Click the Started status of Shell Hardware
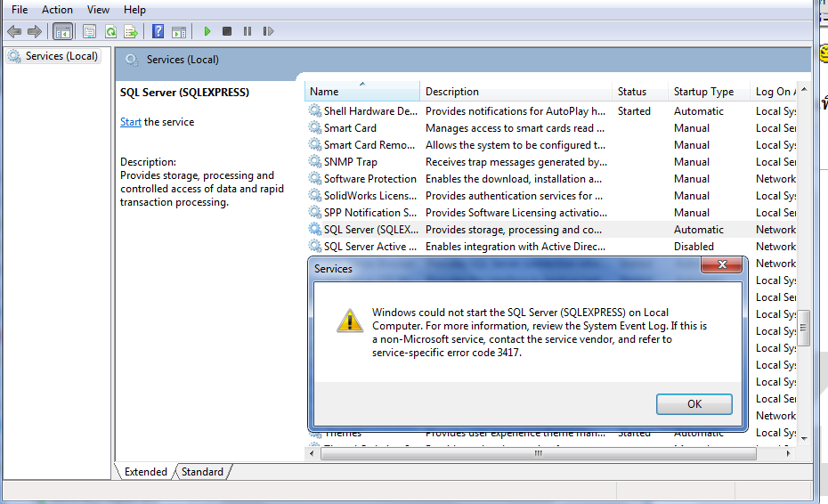The width and height of the screenshot is (828, 504). (x=634, y=111)
